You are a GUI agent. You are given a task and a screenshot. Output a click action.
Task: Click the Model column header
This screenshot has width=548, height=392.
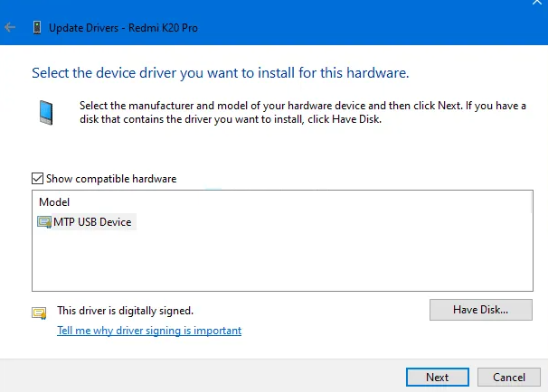54,202
